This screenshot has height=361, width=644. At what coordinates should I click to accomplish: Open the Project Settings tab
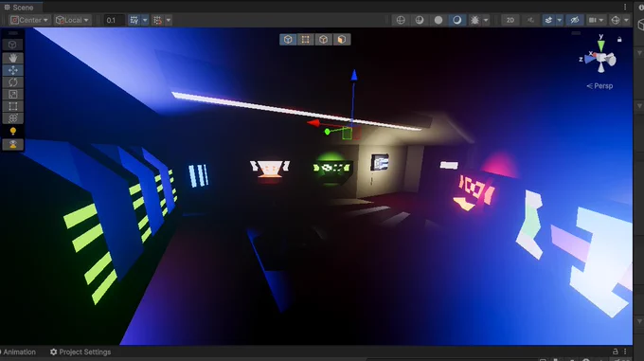80,352
